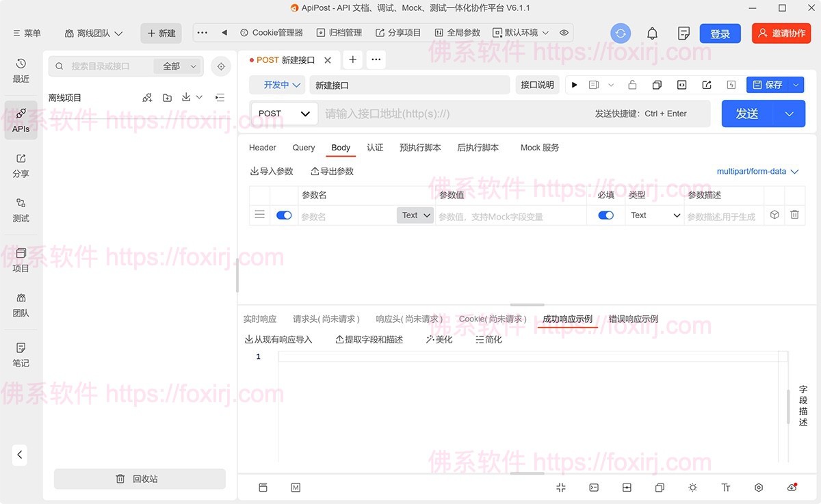Viewport: 821px width, 504px height.
Task: Toggle the parameter row enable switch
Action: 284,215
